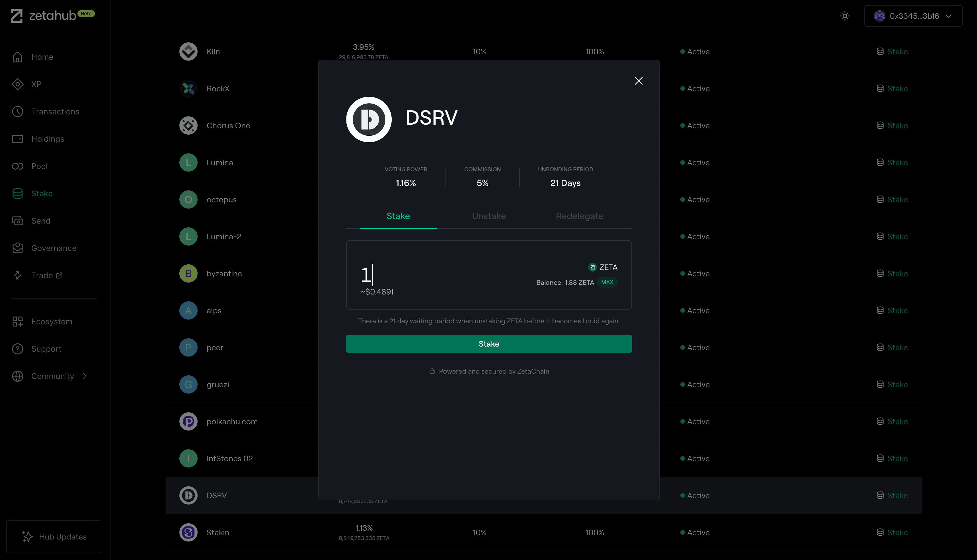
Task: Navigate to the Pool section
Action: coord(39,166)
